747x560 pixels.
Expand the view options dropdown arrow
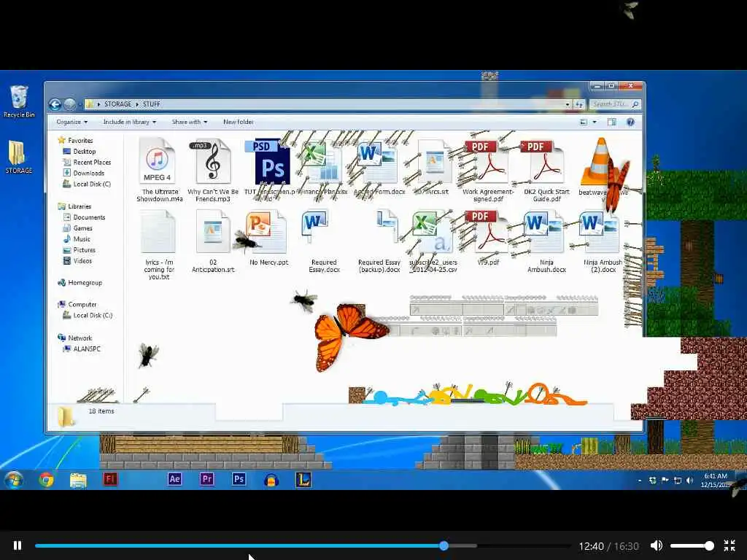(x=595, y=122)
